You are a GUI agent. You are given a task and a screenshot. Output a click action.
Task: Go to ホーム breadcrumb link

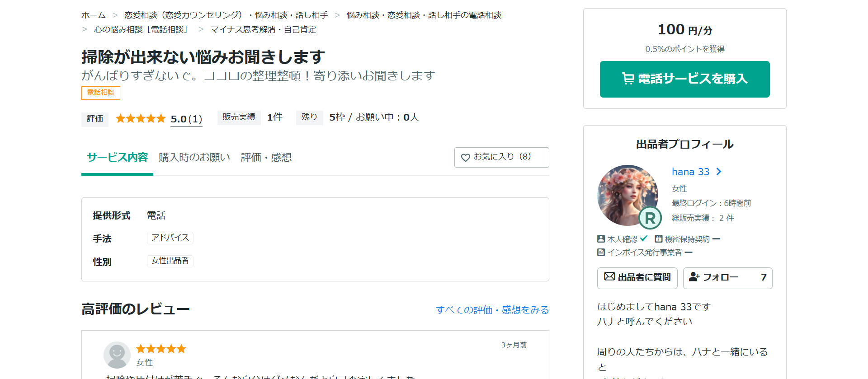click(x=94, y=15)
